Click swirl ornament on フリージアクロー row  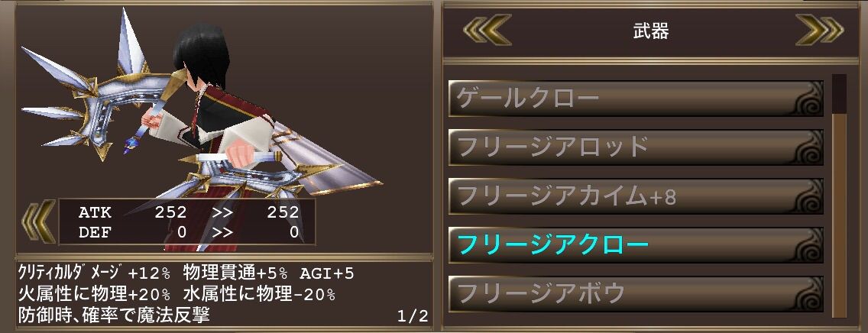point(806,245)
